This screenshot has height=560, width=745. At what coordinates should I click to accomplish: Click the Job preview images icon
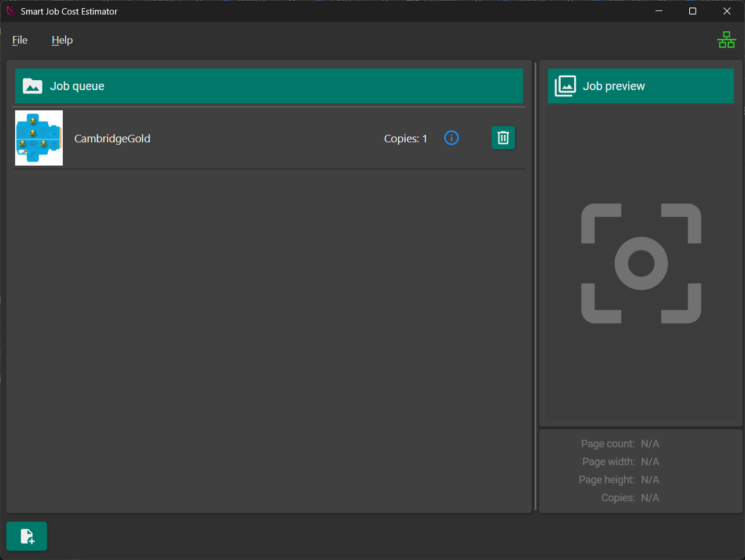tap(565, 86)
